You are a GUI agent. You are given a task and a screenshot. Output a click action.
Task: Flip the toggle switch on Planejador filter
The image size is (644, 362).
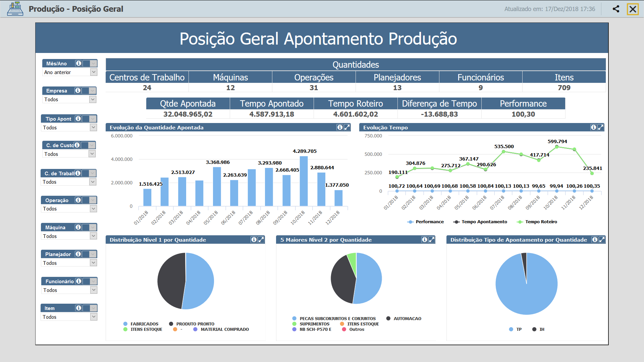89,254
